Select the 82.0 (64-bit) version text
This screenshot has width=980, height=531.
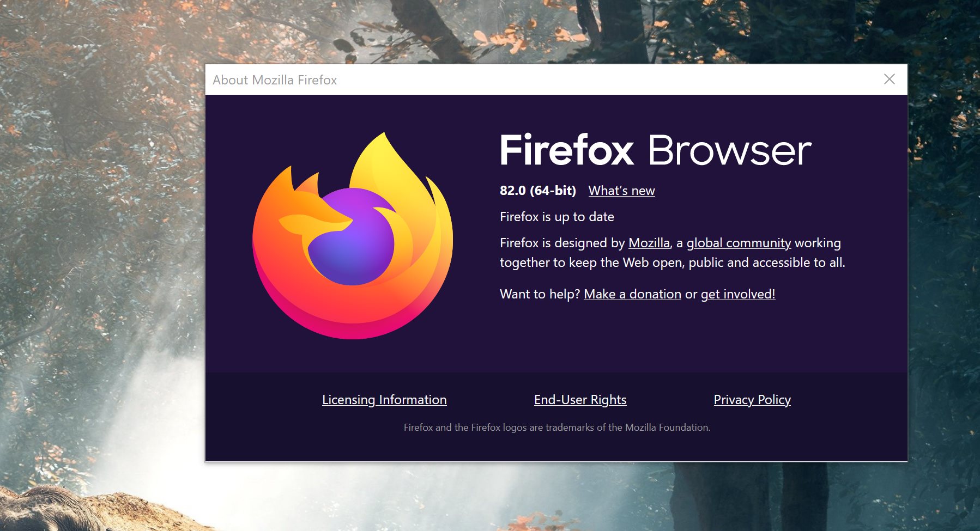537,191
